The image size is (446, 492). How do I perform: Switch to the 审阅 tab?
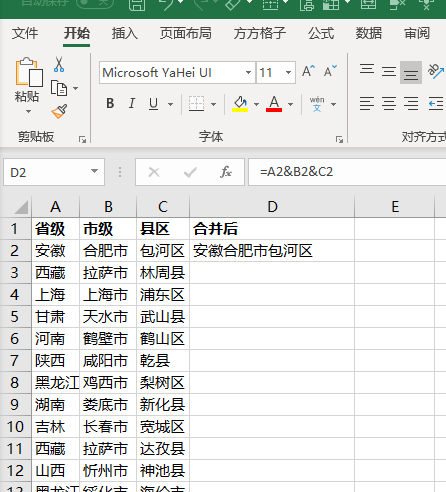coord(417,33)
